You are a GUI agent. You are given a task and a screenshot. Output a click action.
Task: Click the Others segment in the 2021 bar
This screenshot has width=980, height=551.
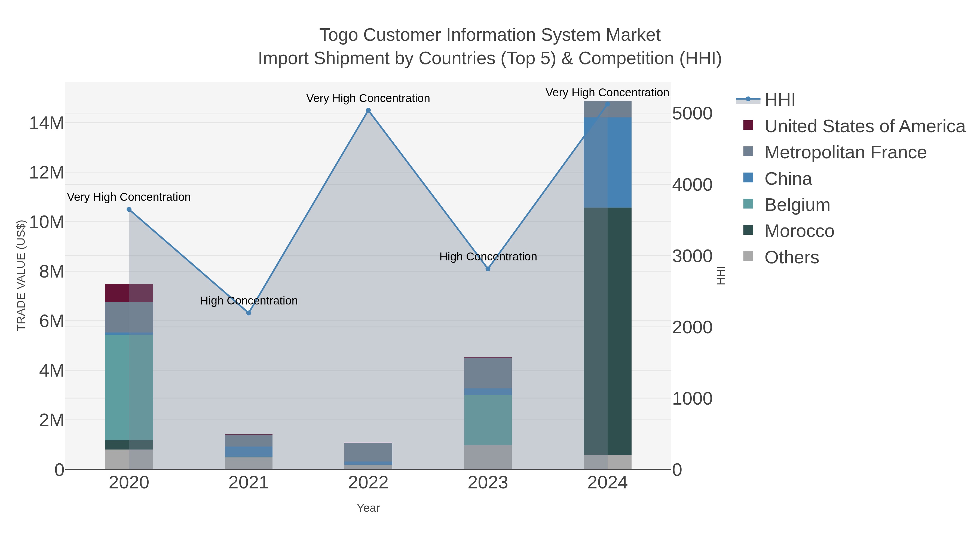(x=249, y=463)
